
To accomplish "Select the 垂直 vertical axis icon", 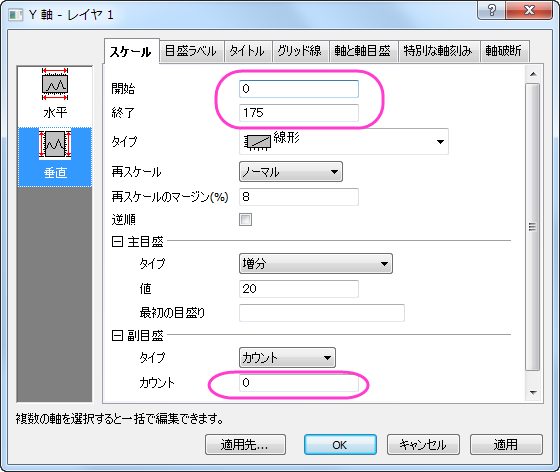I will pos(55,156).
